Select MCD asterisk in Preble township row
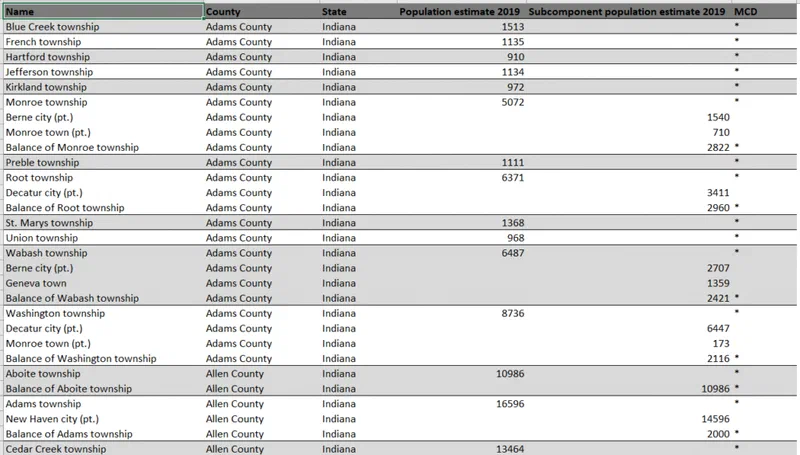 [x=737, y=161]
